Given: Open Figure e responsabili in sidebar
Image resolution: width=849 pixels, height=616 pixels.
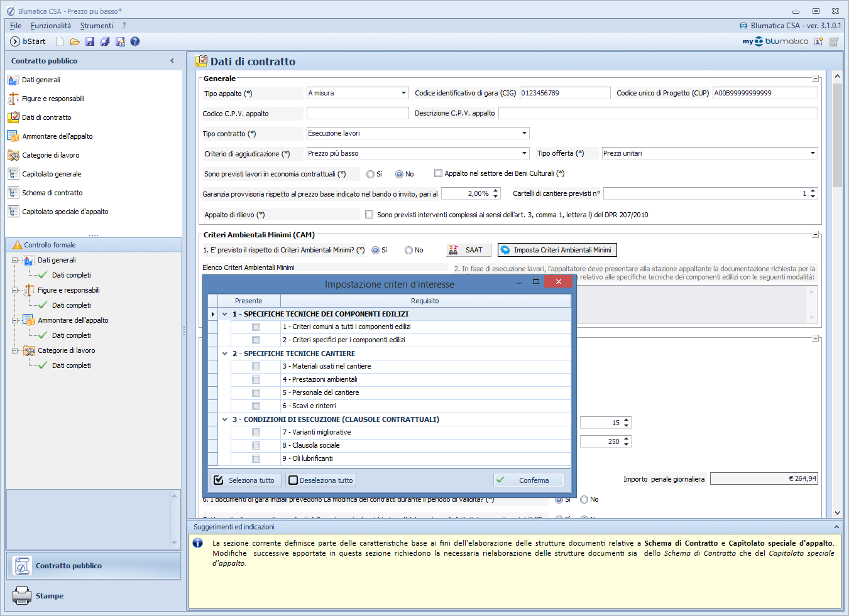Looking at the screenshot, I should (53, 99).
